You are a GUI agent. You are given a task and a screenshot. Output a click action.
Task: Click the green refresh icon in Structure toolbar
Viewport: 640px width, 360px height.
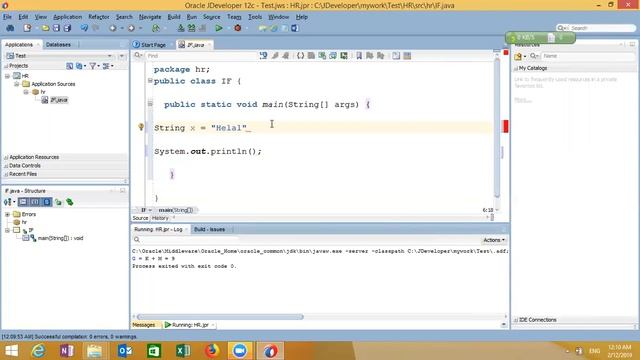pos(70,202)
